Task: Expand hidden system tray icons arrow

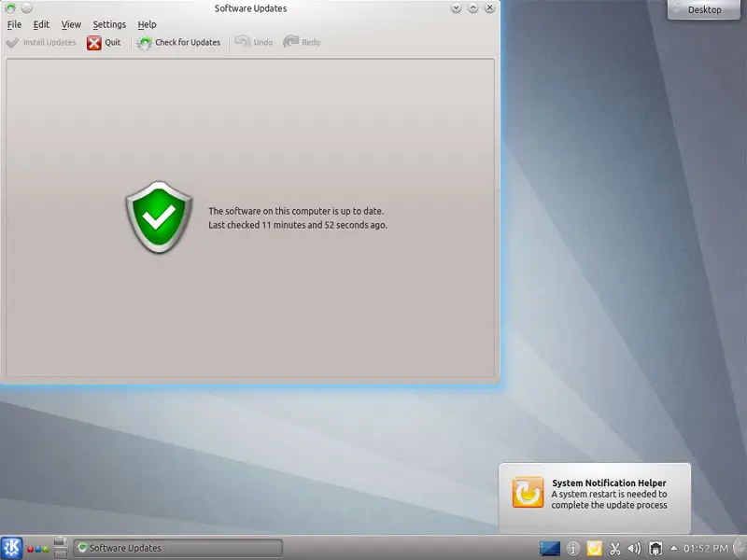Action: pos(673,548)
